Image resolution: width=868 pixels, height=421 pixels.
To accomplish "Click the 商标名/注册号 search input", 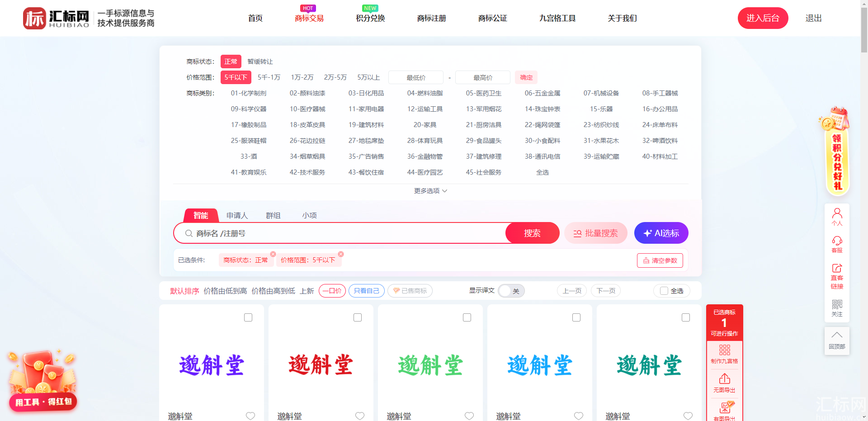I will pyautogui.click(x=344, y=233).
